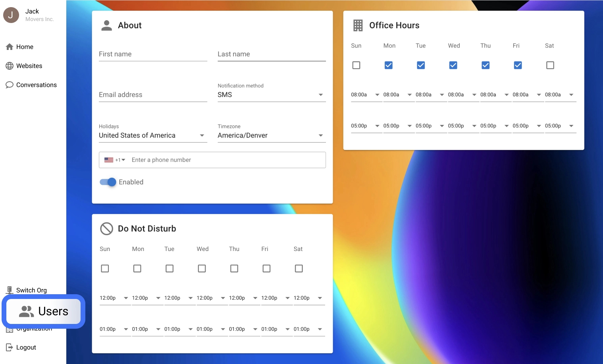Click the Office Hours building grid icon

[x=358, y=25]
